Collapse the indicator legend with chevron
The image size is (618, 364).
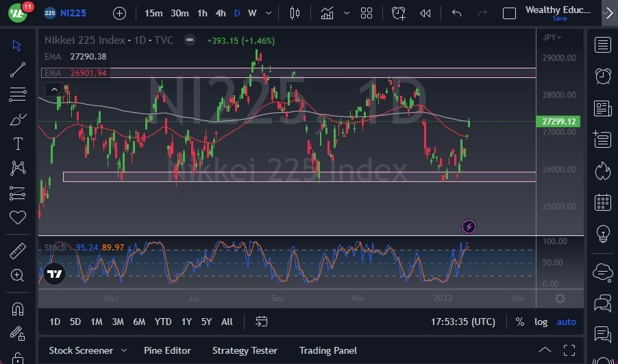click(53, 89)
